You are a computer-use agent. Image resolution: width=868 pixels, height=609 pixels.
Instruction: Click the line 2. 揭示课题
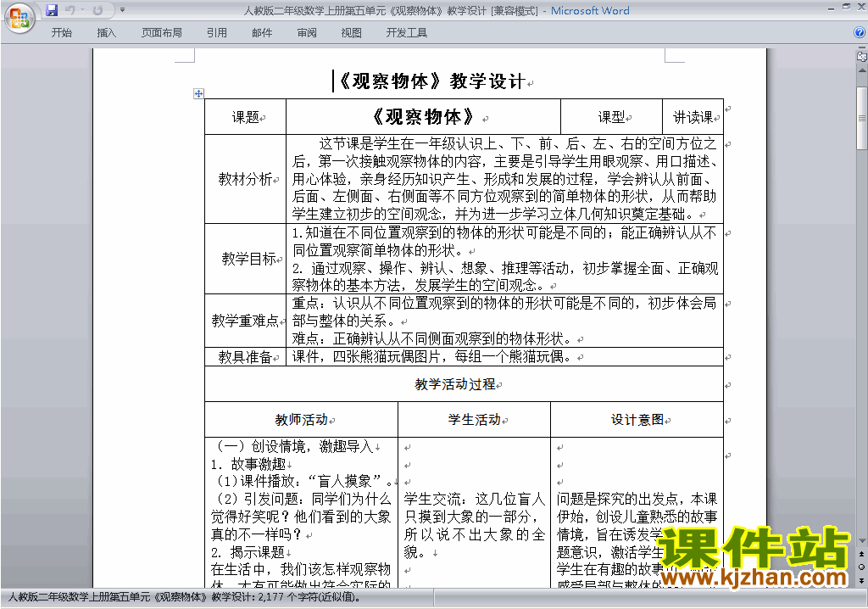coord(248,552)
